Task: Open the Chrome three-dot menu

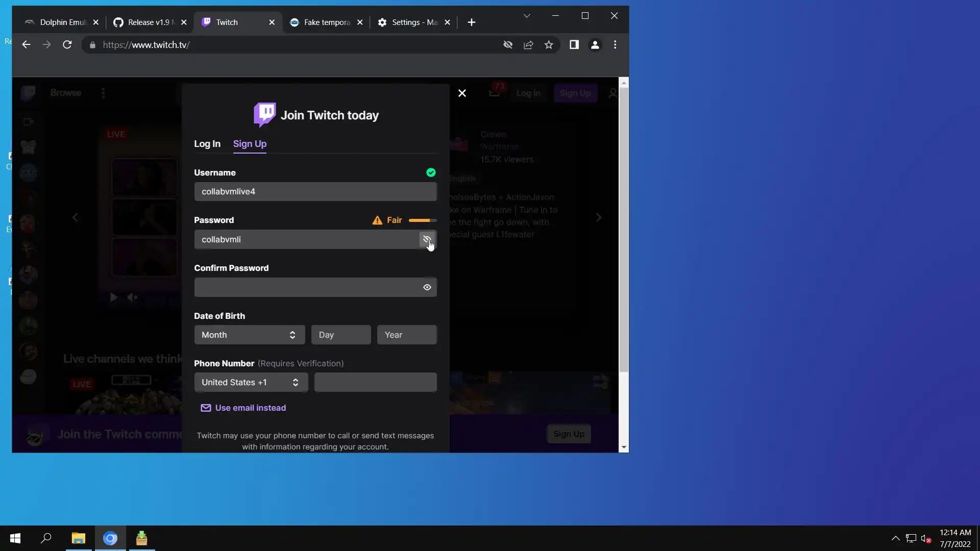Action: (615, 45)
